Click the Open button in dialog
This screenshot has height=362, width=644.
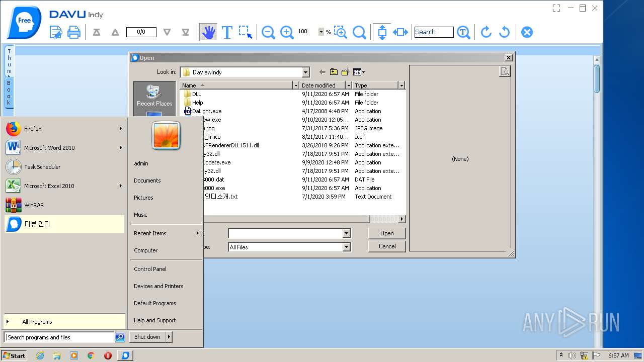(x=387, y=233)
